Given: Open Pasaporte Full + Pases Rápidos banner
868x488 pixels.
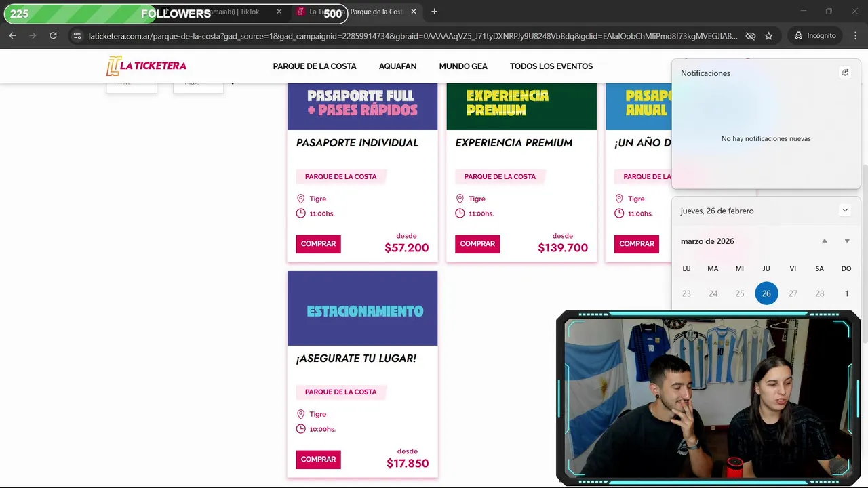Looking at the screenshot, I should tap(362, 106).
